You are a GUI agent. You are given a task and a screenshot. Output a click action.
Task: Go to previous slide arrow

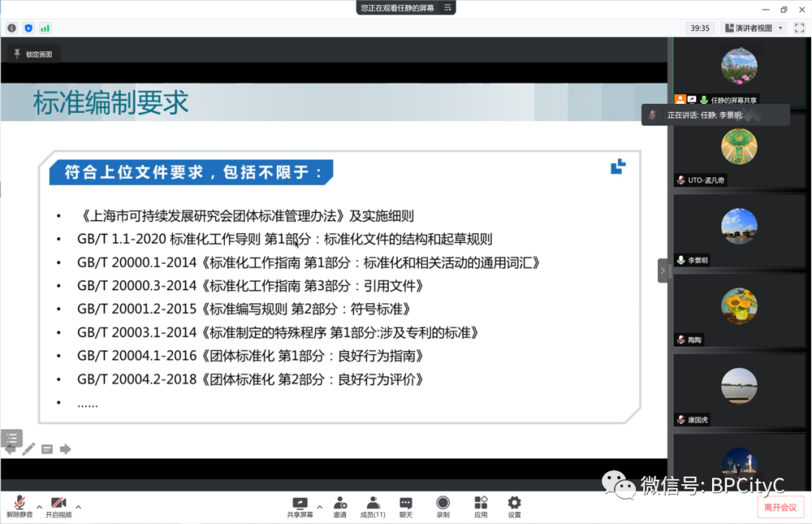10,450
